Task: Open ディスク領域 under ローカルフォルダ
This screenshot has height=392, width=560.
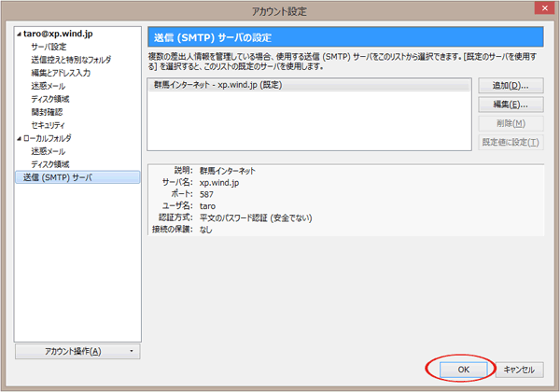Action: click(50, 164)
